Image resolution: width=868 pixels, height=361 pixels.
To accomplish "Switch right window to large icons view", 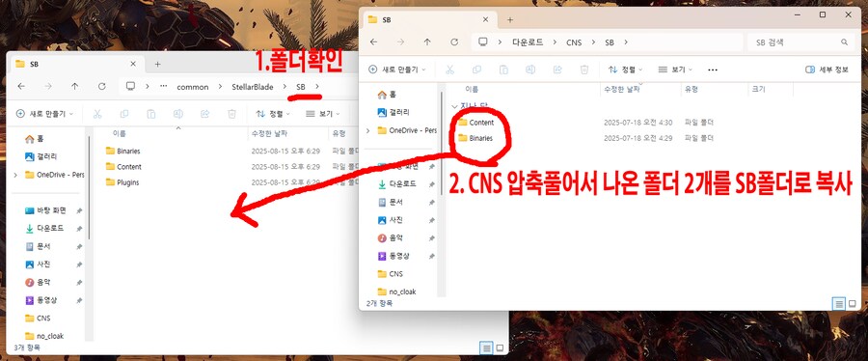I will [x=852, y=303].
